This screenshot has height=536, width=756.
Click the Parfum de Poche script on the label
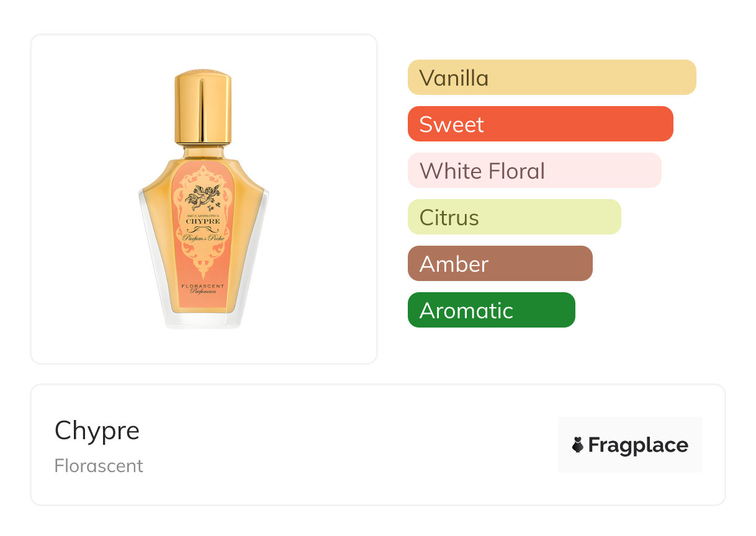(203, 238)
